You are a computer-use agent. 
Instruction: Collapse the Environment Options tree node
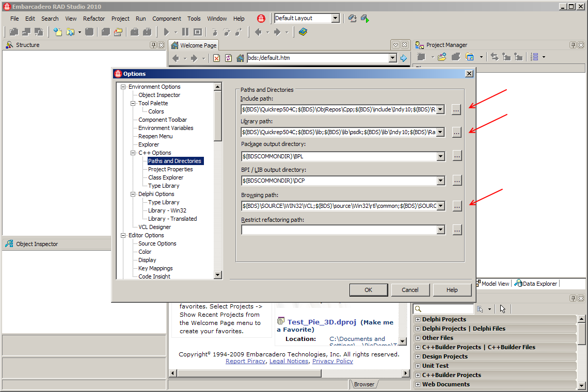coord(123,87)
